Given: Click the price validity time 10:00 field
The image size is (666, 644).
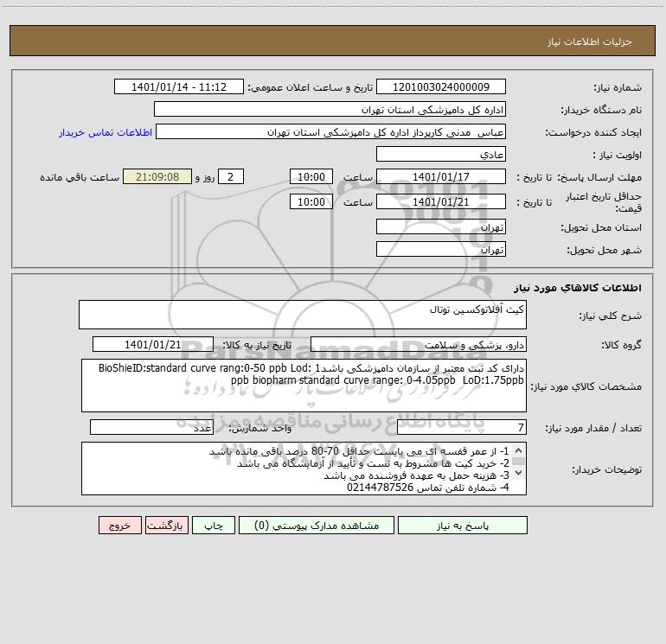Looking at the screenshot, I should pos(311,202).
